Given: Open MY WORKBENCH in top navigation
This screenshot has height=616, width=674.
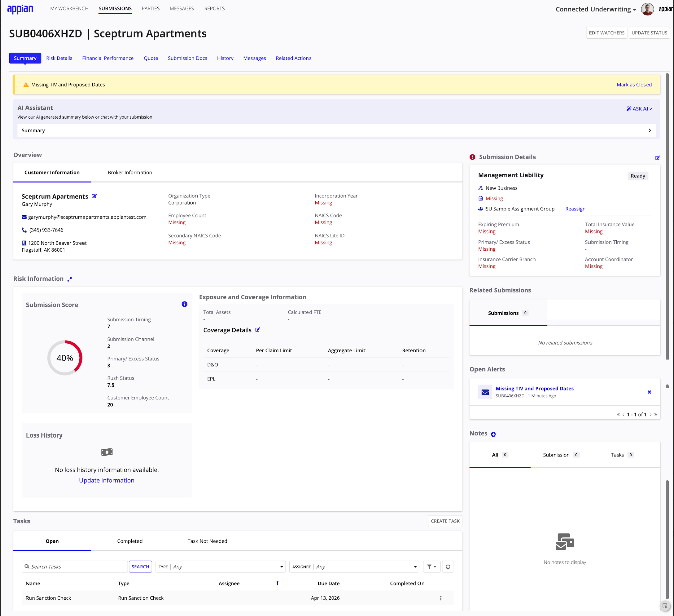Looking at the screenshot, I should (69, 9).
